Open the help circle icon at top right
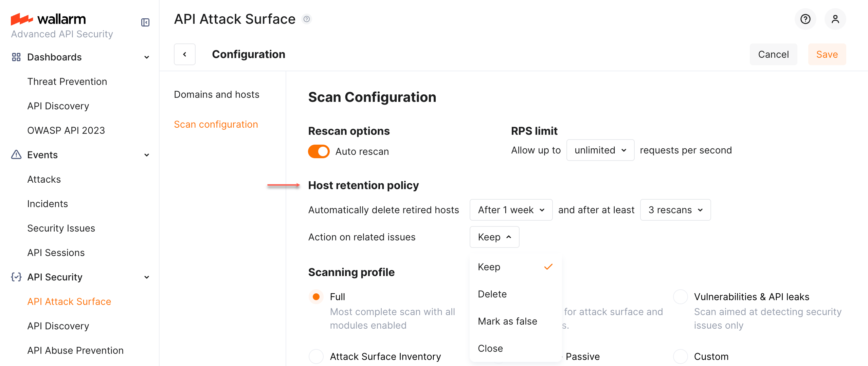 pyautogui.click(x=805, y=19)
